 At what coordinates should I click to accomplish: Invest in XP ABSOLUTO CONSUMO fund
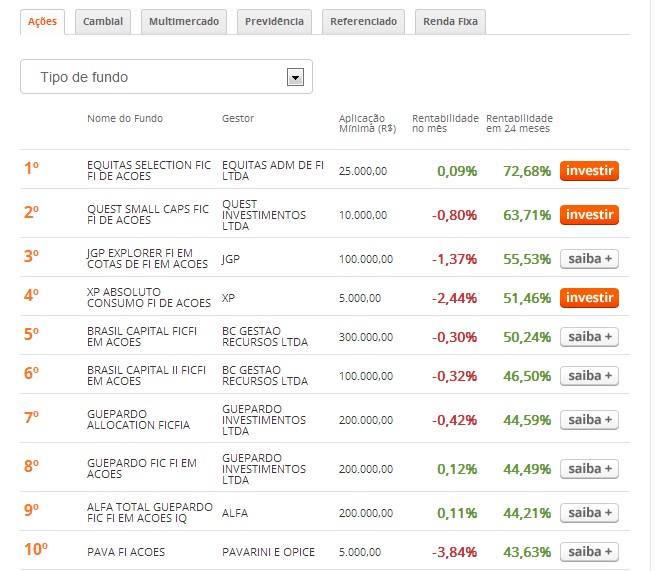589,298
